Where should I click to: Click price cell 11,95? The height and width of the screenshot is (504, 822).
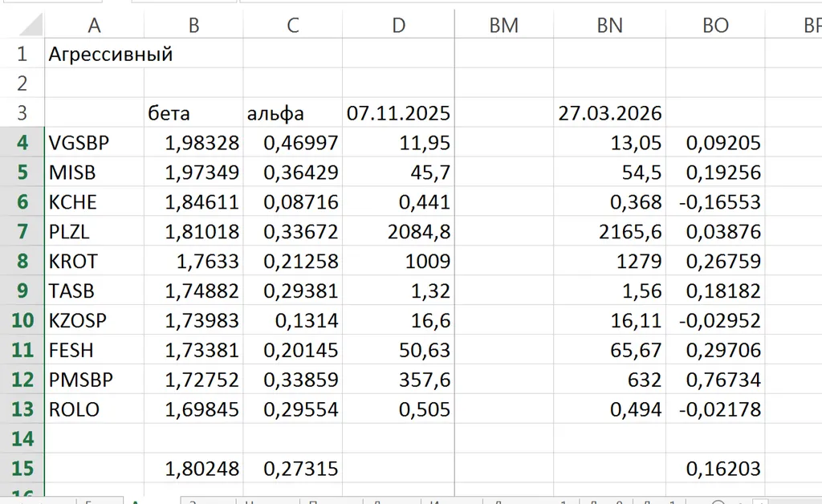tap(398, 142)
